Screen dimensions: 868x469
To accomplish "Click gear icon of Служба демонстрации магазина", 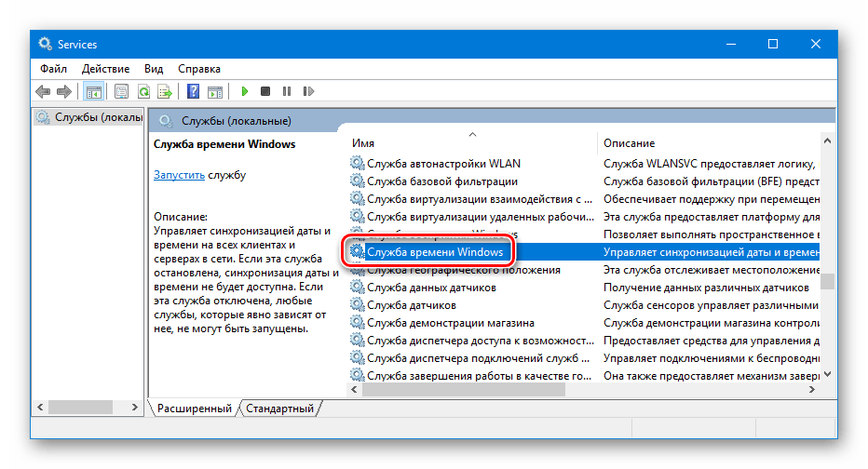I will (357, 322).
